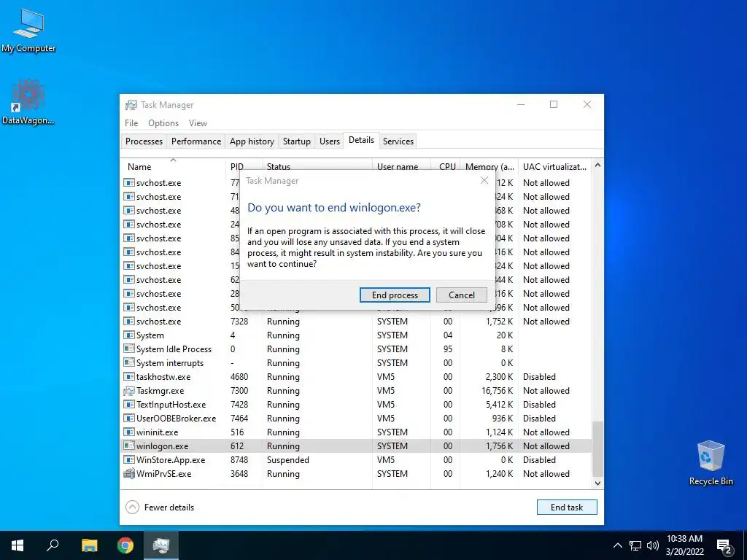Screen dimensions: 747x560
Task: Click the UserOOBEBroker.exe process icon
Action: coord(128,419)
